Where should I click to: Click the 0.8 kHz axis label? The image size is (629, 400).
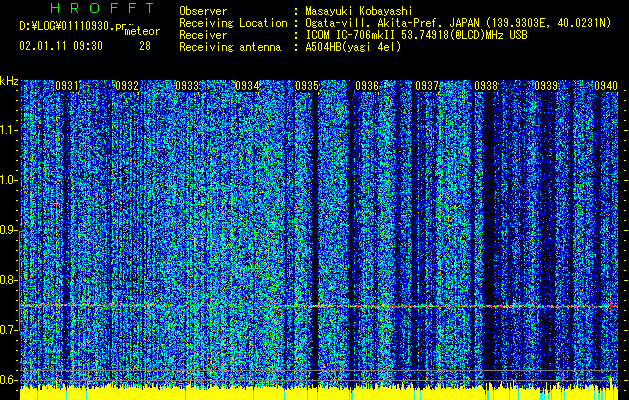coord(8,280)
